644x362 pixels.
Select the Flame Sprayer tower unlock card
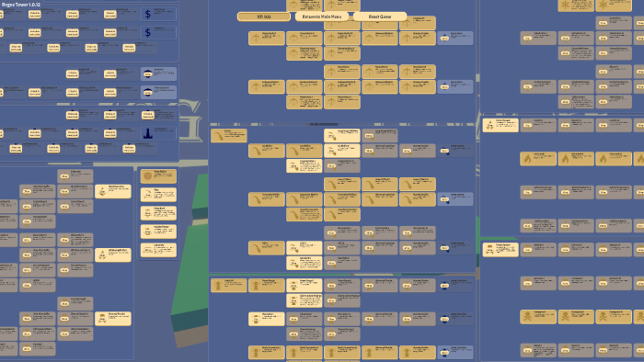point(500,125)
